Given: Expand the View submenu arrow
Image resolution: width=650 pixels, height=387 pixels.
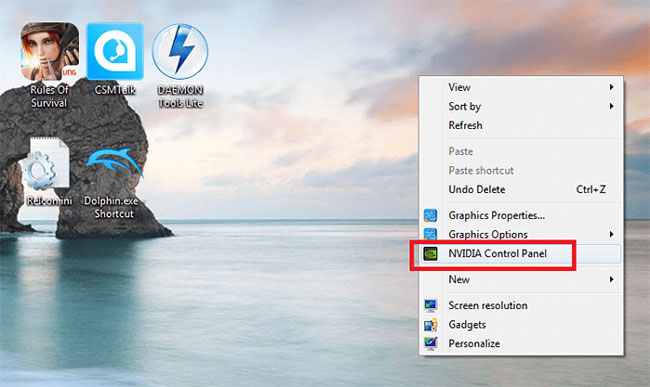Looking at the screenshot, I should click(611, 87).
